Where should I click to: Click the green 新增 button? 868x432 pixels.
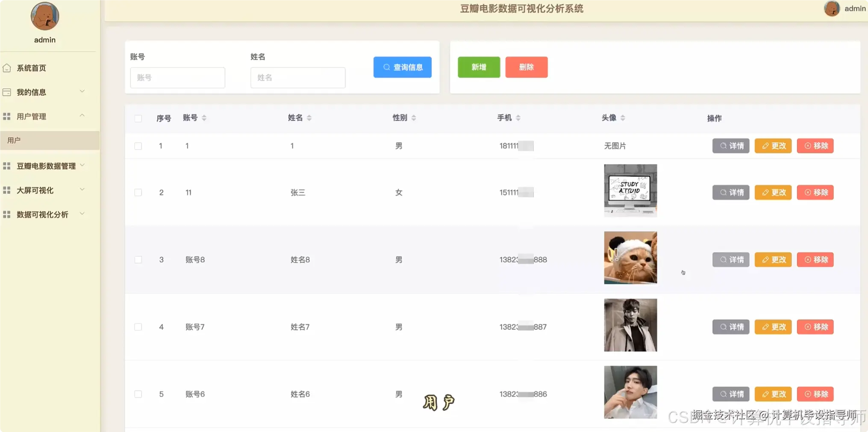pyautogui.click(x=478, y=67)
